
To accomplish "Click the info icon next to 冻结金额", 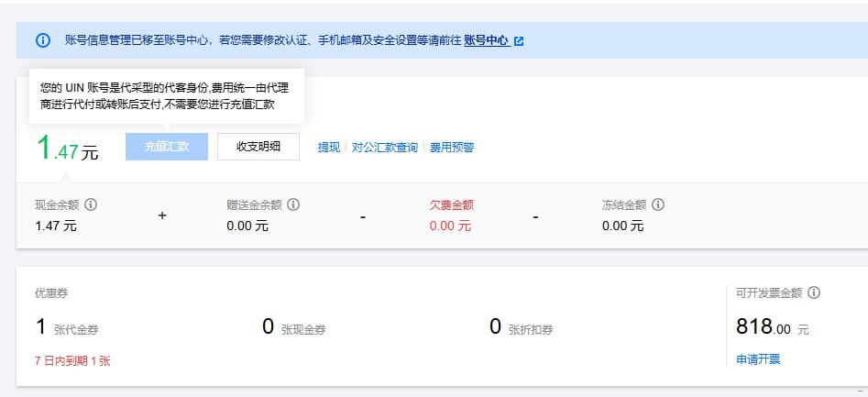I will point(658,205).
